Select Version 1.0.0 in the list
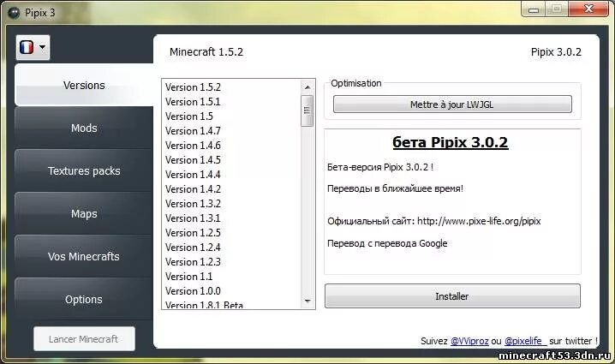615x364 pixels. click(x=231, y=290)
